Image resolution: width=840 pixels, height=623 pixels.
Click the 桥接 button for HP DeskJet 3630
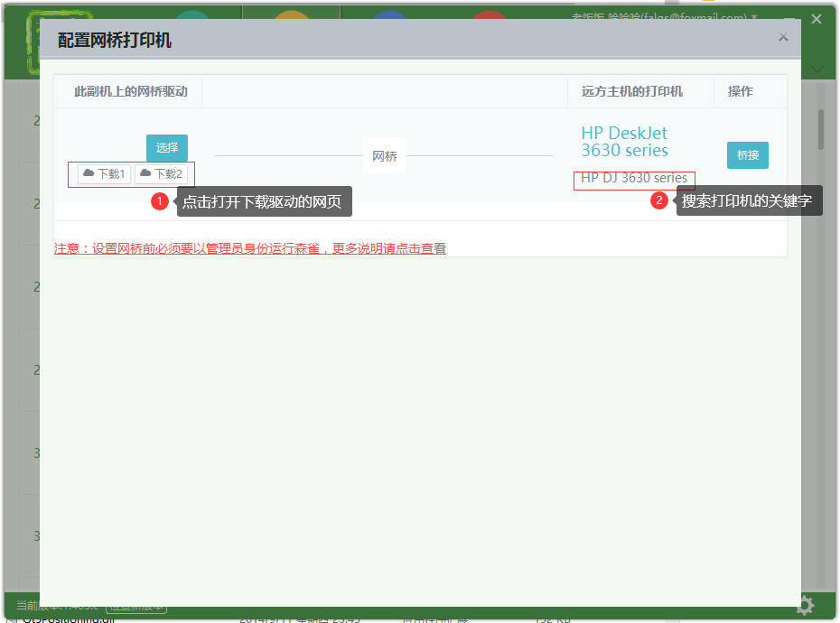pos(747,155)
